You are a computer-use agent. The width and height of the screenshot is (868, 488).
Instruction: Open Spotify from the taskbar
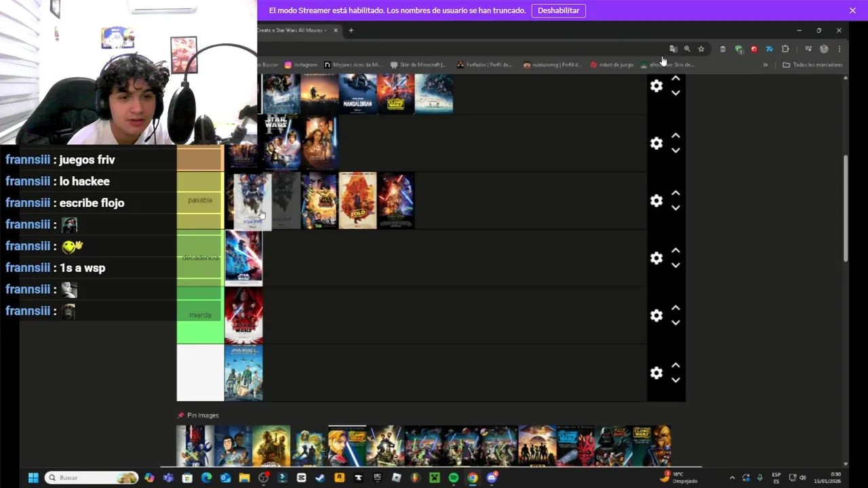453,478
